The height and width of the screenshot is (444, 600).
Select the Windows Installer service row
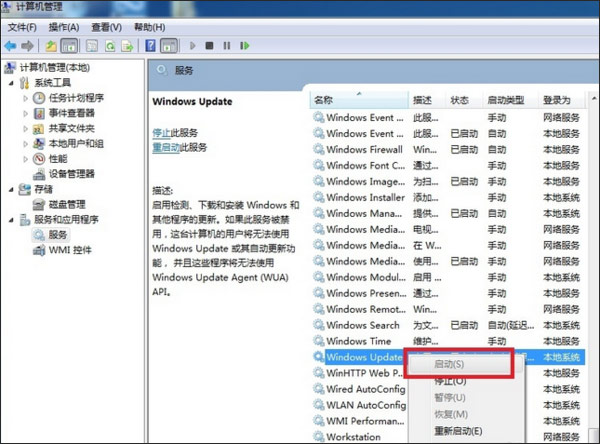[448, 198]
